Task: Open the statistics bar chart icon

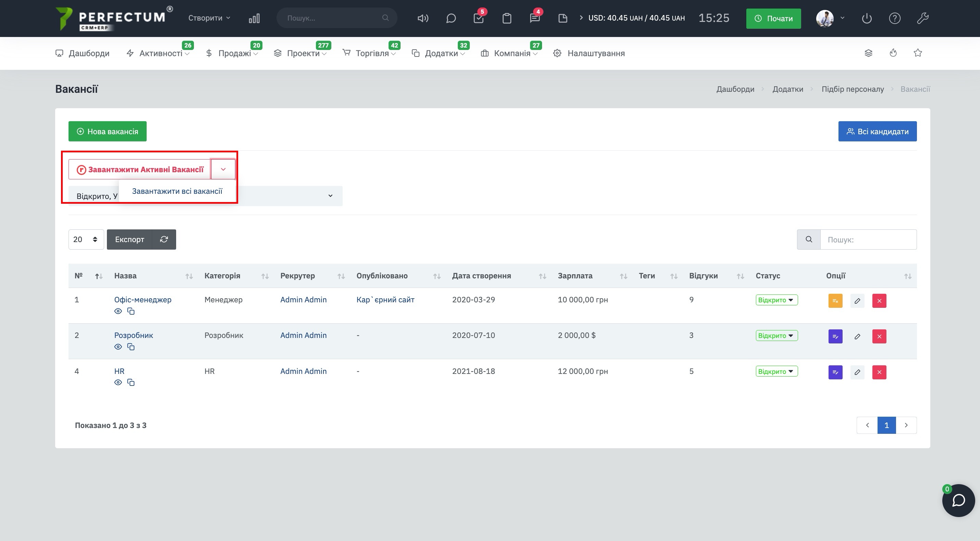Action: point(254,18)
